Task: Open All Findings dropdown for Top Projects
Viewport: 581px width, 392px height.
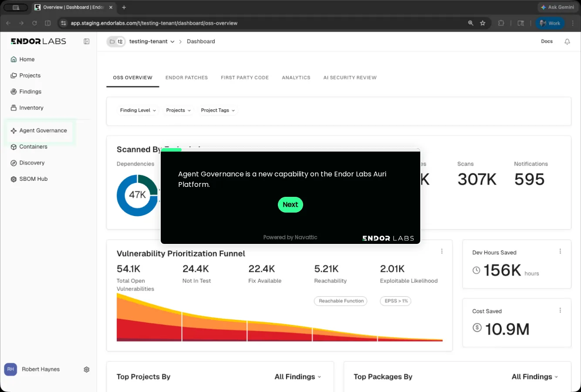Action: click(x=298, y=377)
